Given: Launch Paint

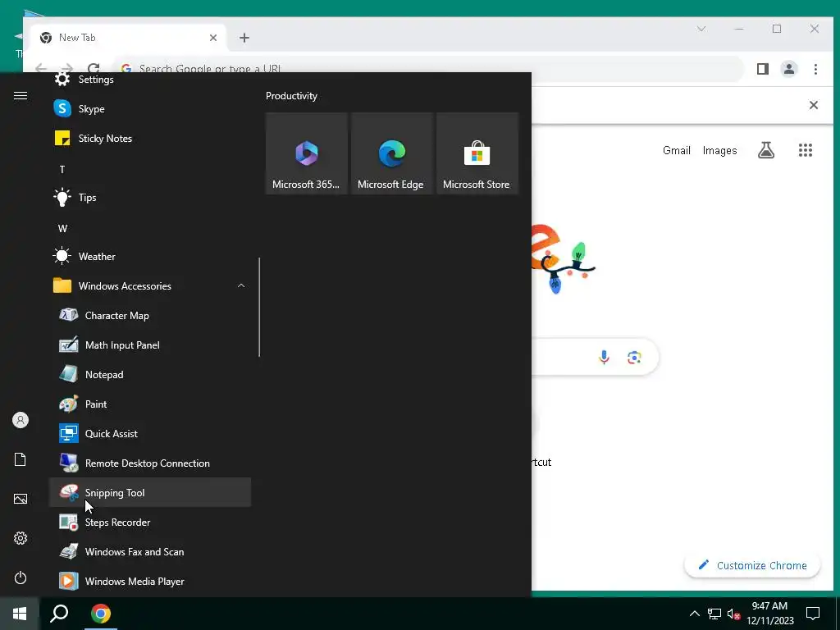Looking at the screenshot, I should [x=150, y=404].
